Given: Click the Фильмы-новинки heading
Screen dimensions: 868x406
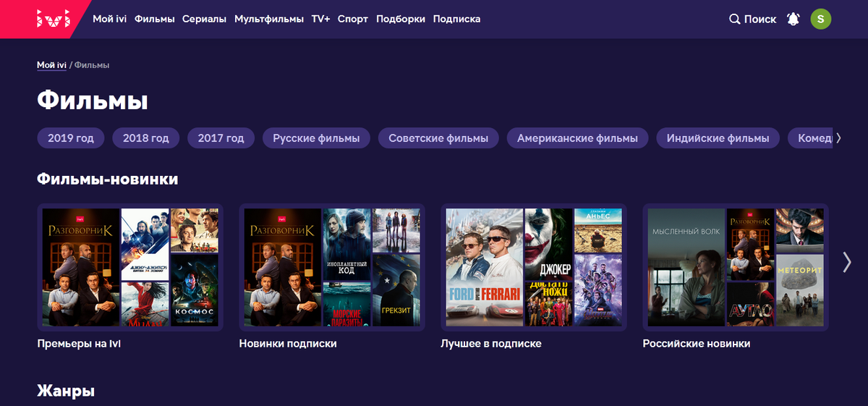Looking at the screenshot, I should tap(108, 179).
